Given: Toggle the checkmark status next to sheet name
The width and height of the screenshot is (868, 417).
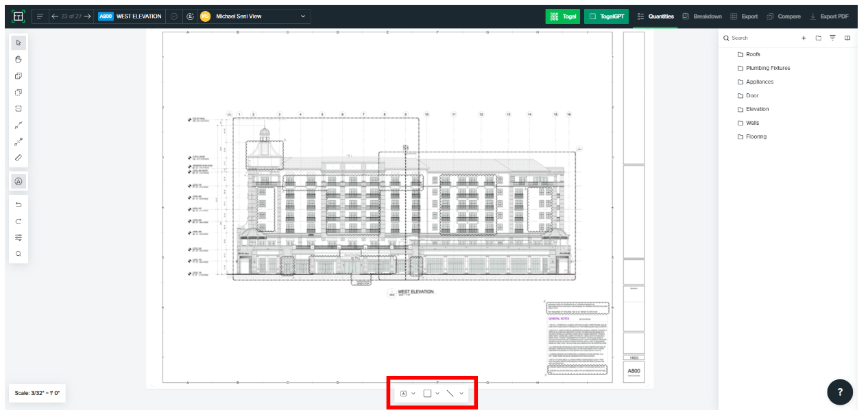Looking at the screenshot, I should [173, 16].
